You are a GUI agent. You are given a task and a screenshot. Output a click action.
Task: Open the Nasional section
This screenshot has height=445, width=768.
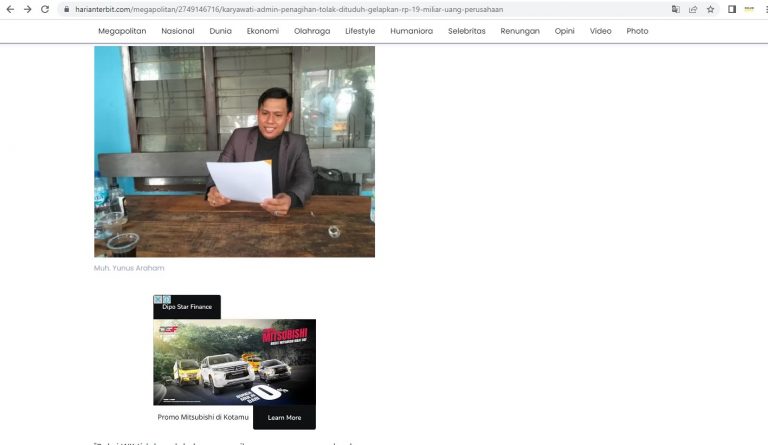tap(178, 31)
